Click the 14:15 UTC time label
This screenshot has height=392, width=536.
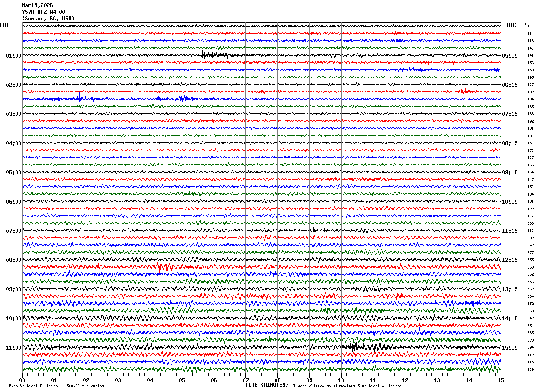click(510, 319)
